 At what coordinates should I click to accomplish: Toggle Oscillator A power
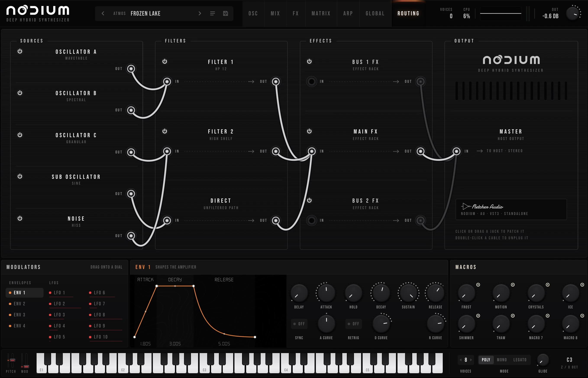[x=20, y=51]
